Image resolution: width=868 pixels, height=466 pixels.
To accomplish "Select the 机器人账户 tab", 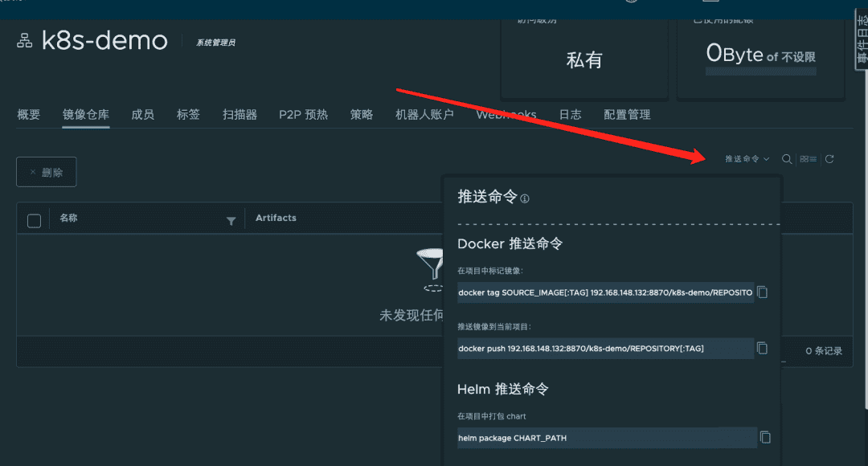I will click(x=424, y=115).
